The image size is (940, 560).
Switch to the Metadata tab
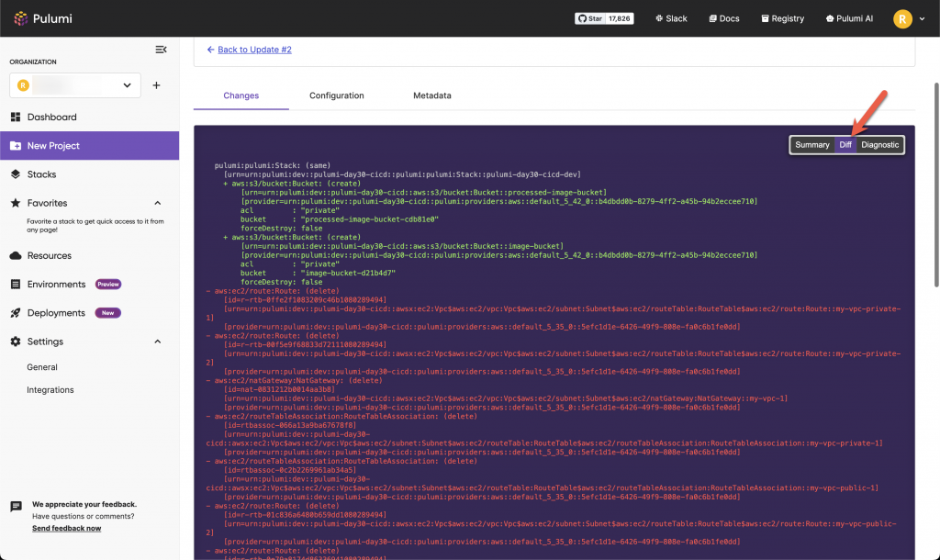tap(432, 95)
